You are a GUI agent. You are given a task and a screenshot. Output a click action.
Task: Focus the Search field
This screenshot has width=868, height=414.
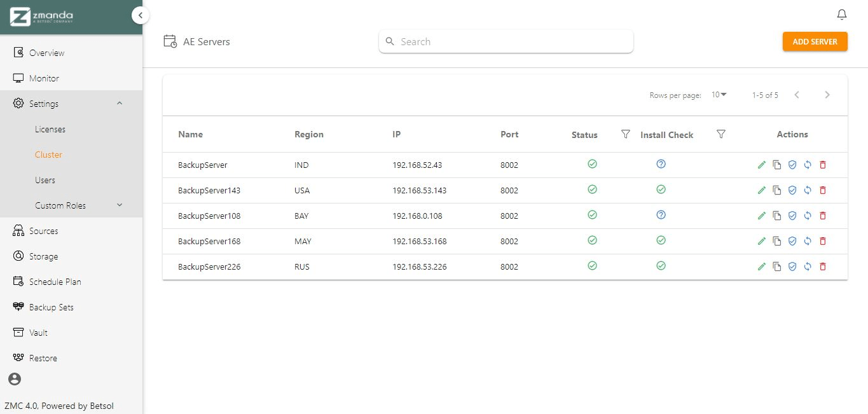pyautogui.click(x=506, y=42)
